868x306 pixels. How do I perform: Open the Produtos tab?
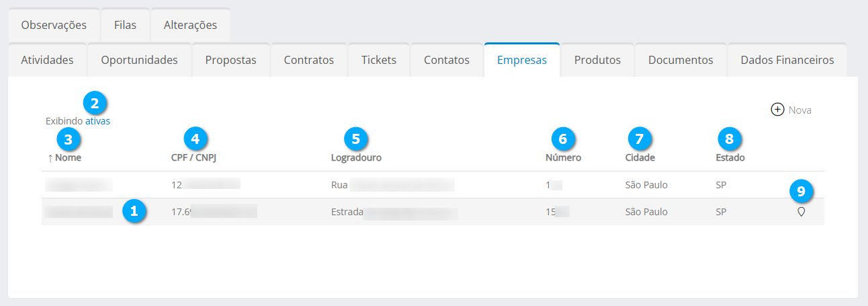pos(597,60)
